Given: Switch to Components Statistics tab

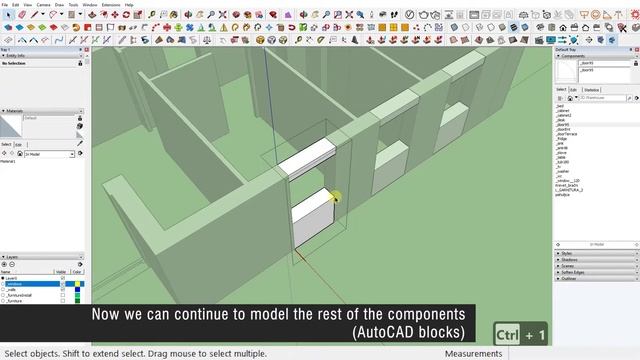Looking at the screenshot, I should click(x=591, y=90).
